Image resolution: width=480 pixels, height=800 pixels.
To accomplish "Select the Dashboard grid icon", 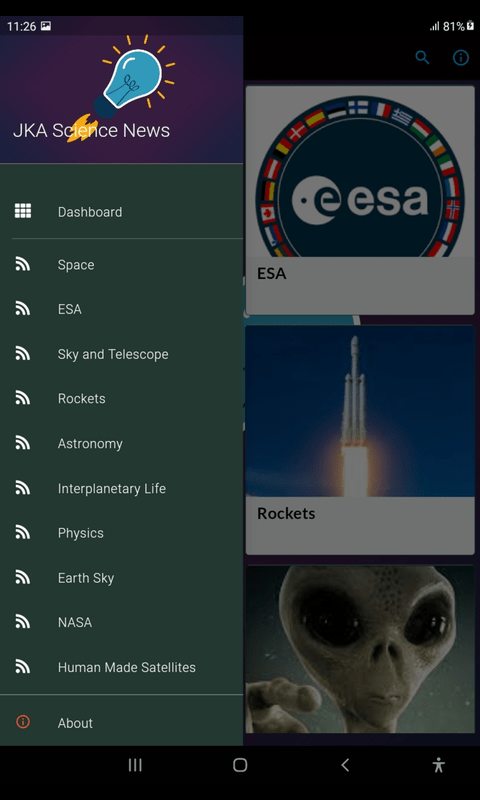I will 23,211.
